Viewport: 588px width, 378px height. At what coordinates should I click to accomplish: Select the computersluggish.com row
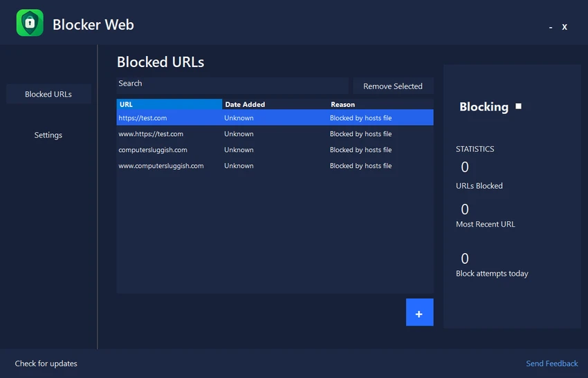tap(275, 150)
